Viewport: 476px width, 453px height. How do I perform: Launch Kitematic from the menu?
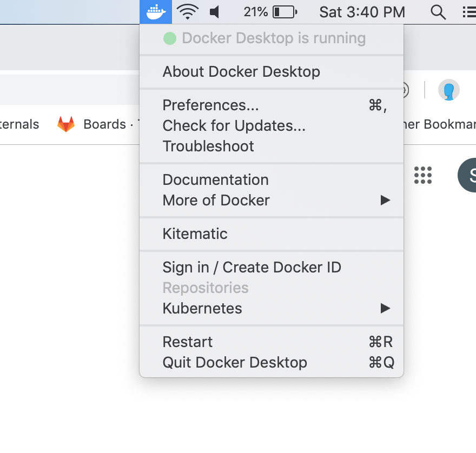195,234
